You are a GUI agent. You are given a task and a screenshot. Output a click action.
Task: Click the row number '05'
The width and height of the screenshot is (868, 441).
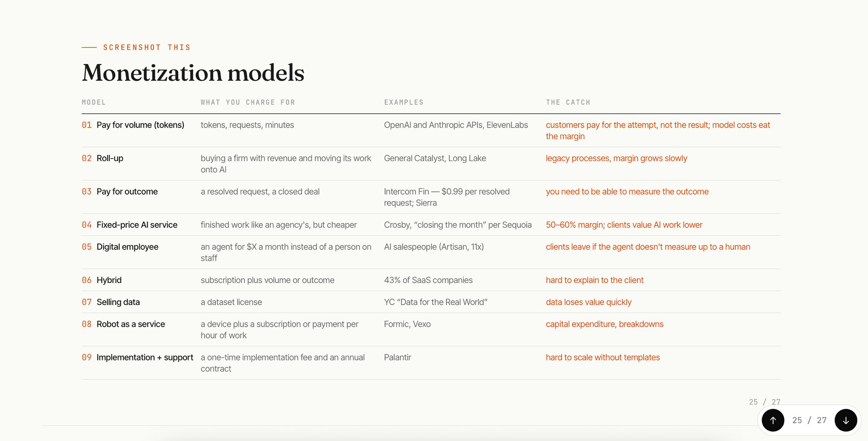pyautogui.click(x=87, y=247)
